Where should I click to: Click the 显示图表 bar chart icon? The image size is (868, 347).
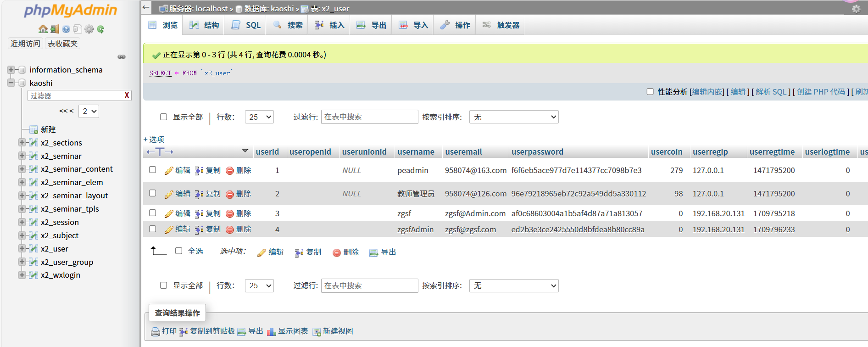(272, 331)
